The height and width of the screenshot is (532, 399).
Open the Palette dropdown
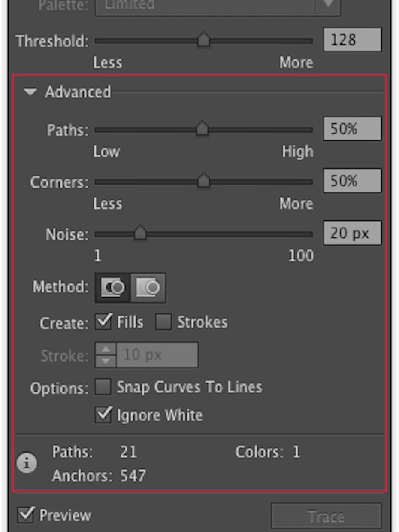pyautogui.click(x=328, y=4)
